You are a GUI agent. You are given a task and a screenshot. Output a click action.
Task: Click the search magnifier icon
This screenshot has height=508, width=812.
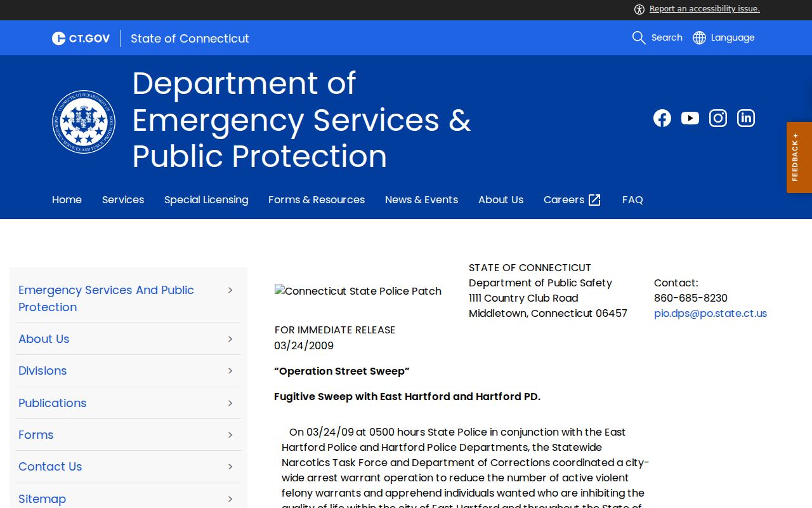coord(639,38)
